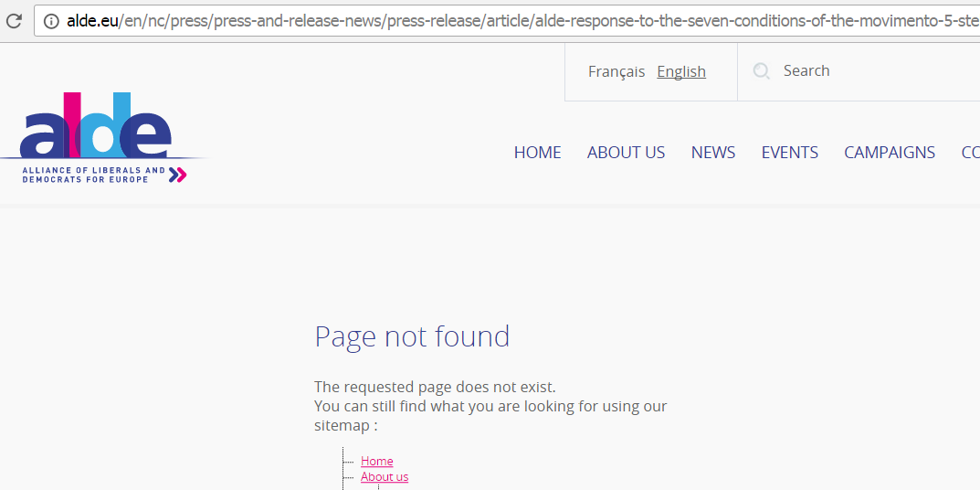Click the 'Page not found' heading

point(412,336)
